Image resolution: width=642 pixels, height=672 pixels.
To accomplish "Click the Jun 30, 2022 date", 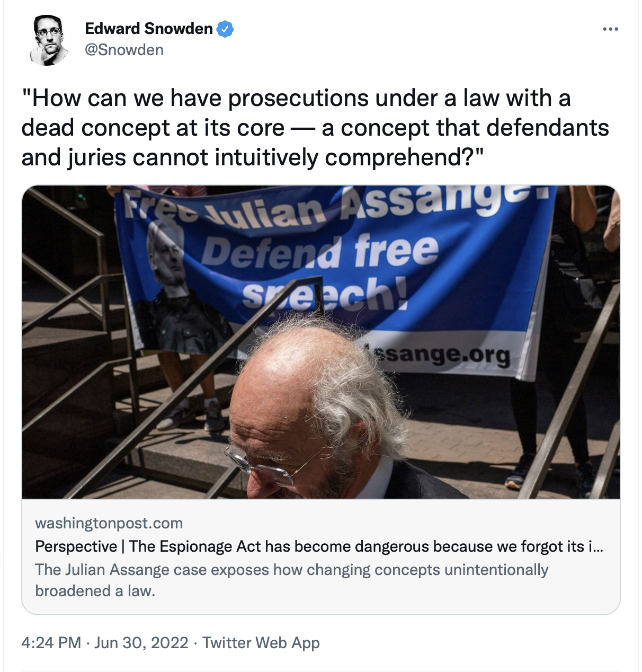I will [141, 643].
